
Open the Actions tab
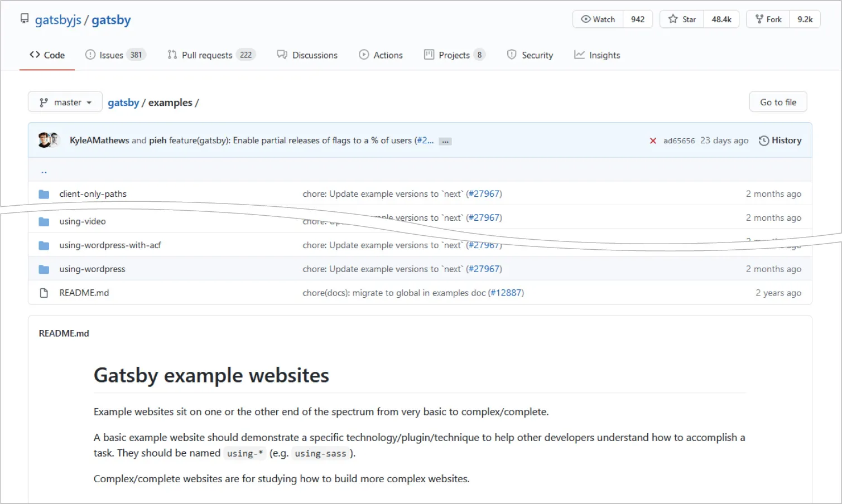pyautogui.click(x=381, y=55)
